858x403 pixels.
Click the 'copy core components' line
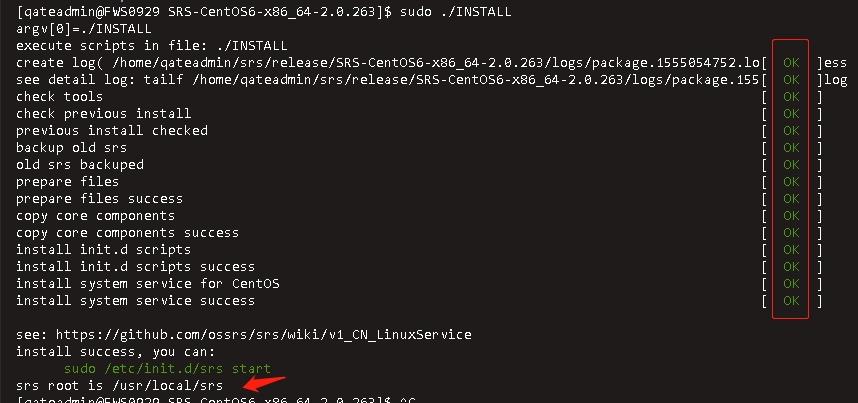click(x=95, y=216)
